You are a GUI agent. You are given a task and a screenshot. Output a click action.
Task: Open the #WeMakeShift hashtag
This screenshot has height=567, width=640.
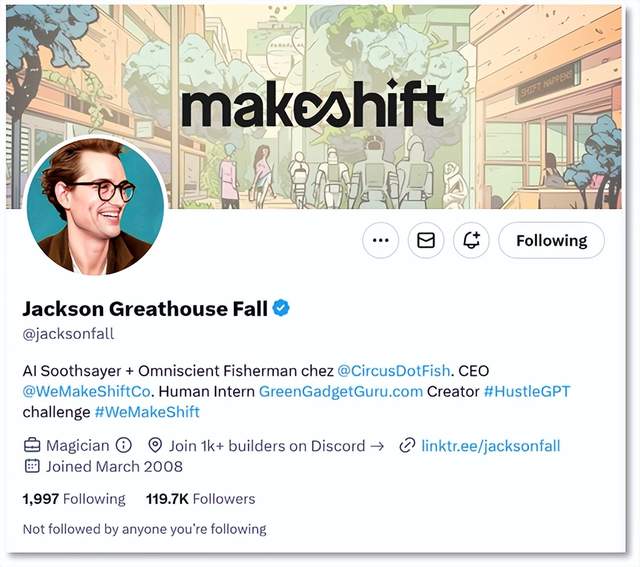tap(147, 411)
